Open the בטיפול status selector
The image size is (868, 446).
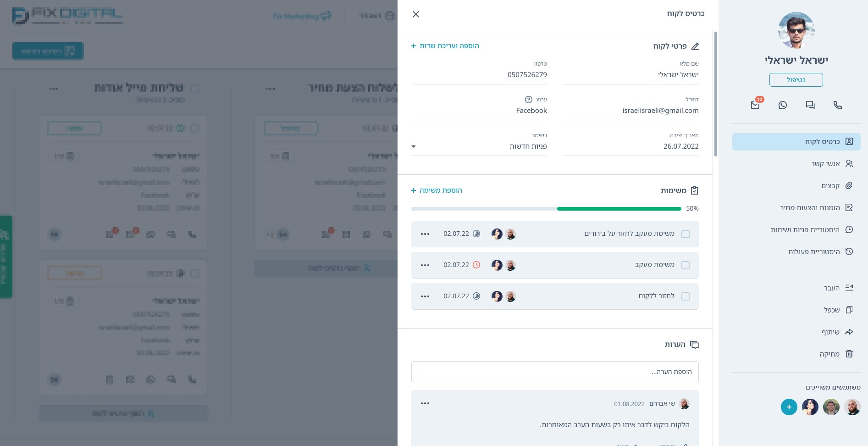(x=796, y=80)
